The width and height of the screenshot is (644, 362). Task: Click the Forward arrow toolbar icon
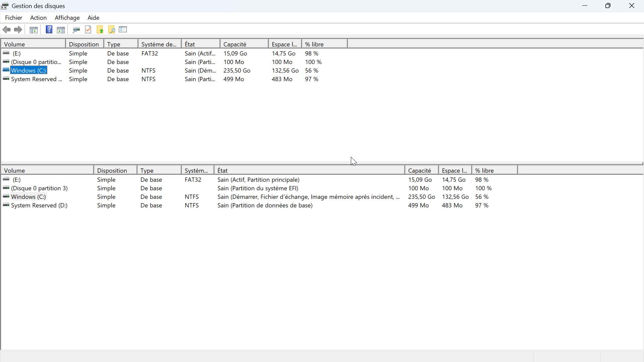[18, 30]
